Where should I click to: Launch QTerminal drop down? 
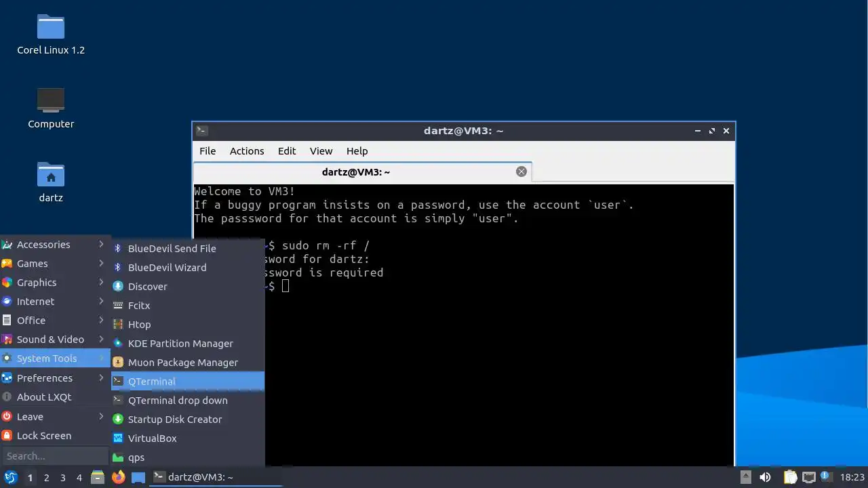coord(188,401)
